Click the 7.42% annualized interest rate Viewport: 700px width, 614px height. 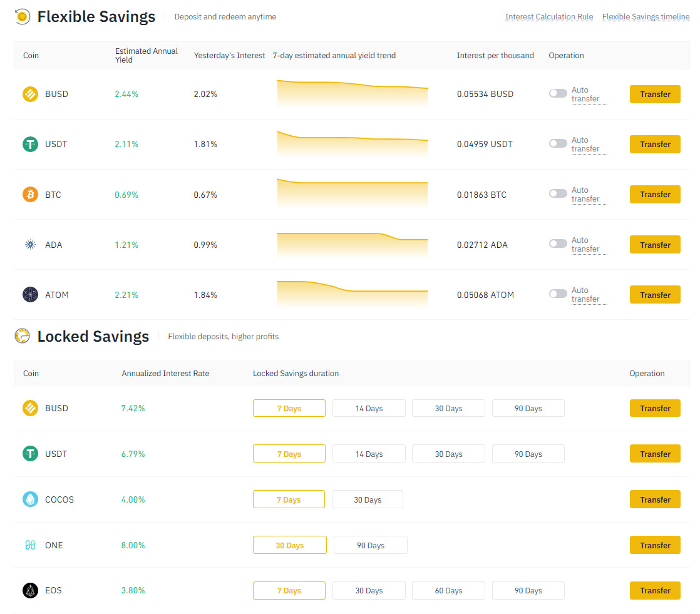133,408
